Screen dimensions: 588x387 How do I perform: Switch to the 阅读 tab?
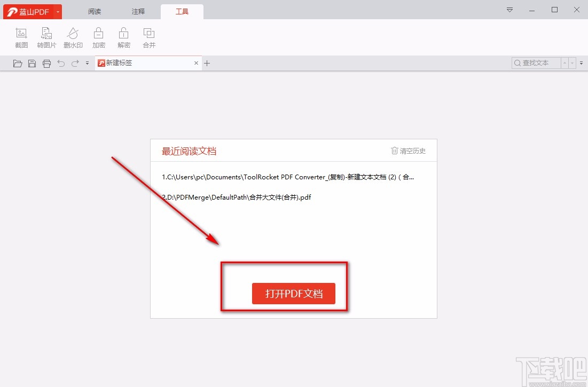94,11
